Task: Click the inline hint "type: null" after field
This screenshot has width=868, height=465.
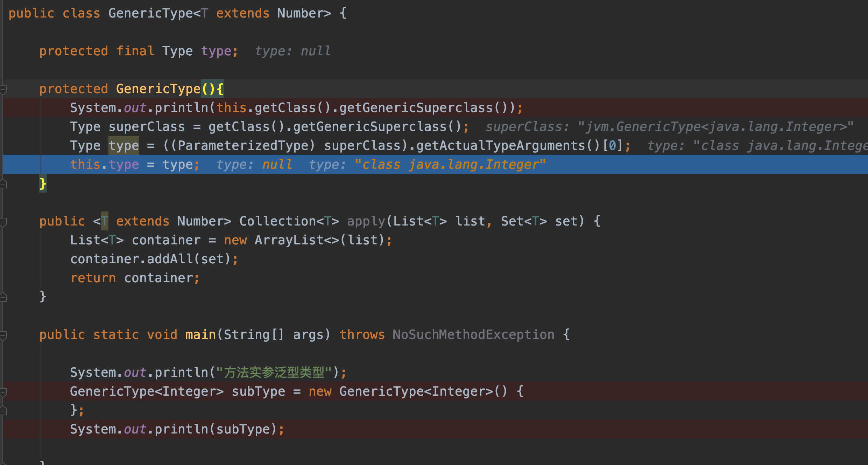Action: (292, 51)
